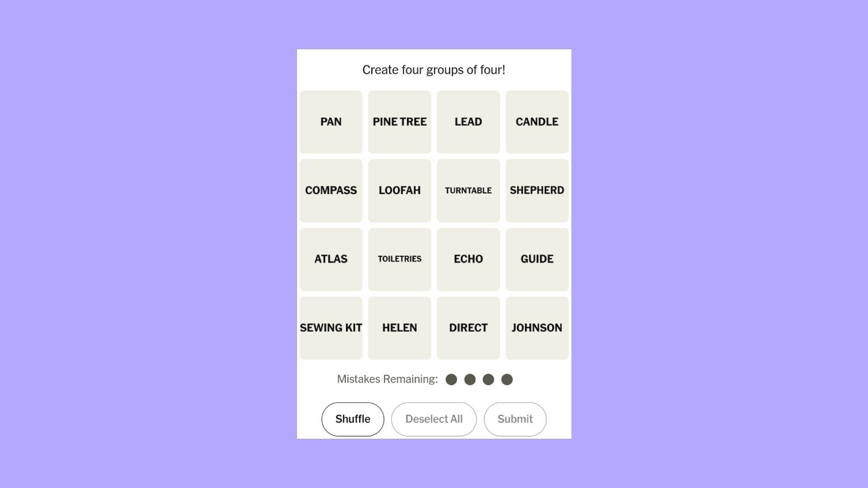
Task: Click the DIRECT tile
Action: pos(468,328)
